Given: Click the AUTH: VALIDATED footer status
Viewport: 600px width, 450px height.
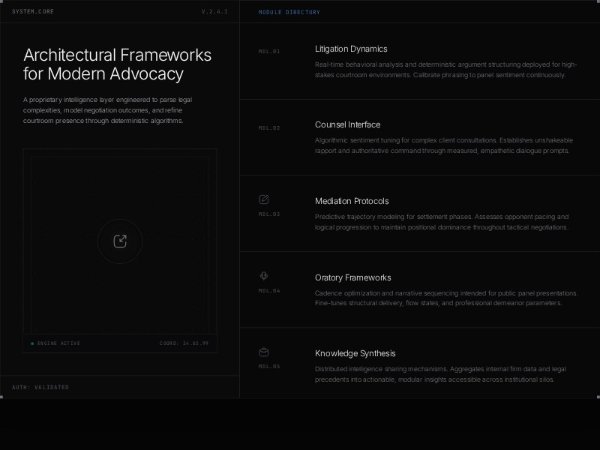Looking at the screenshot, I should point(40,386).
